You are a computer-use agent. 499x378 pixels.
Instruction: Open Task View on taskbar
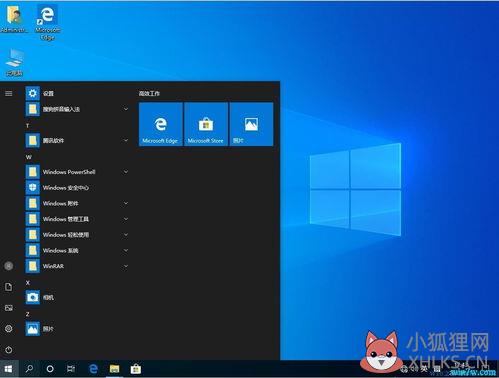(71, 369)
